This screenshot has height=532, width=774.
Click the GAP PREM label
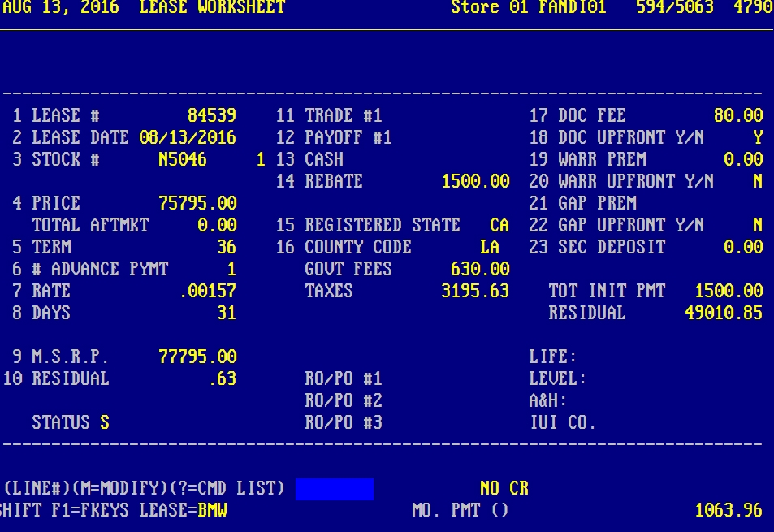[597, 203]
